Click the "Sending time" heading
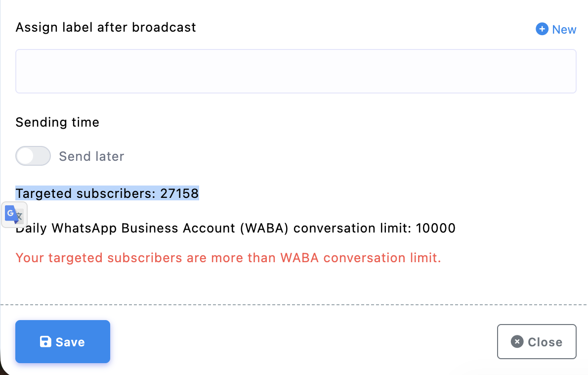The image size is (588, 375). [x=57, y=122]
